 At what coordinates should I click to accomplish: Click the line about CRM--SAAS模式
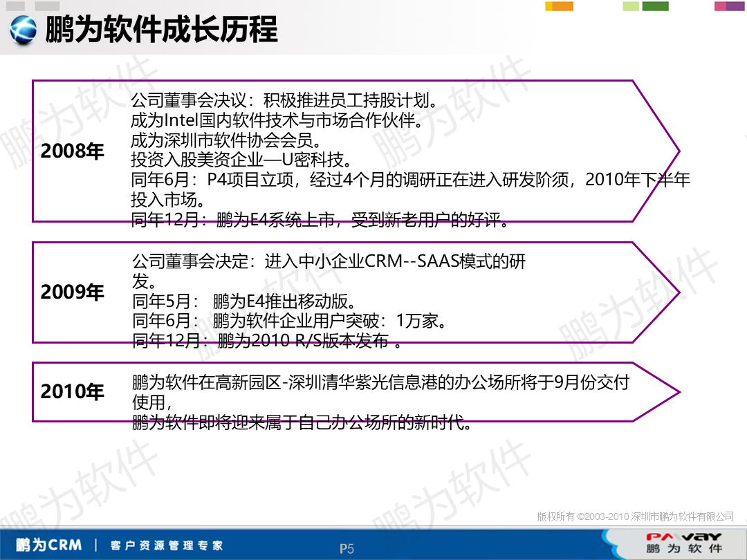(329, 261)
